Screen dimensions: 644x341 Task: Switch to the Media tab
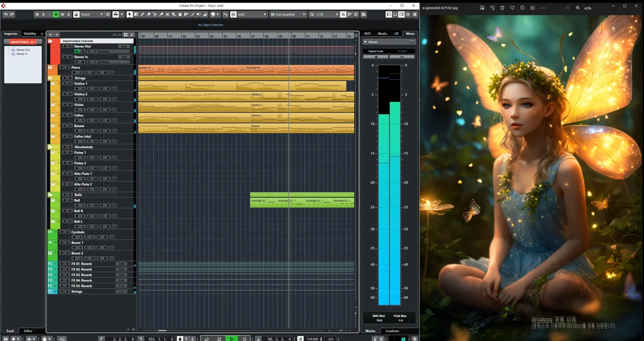pos(382,34)
